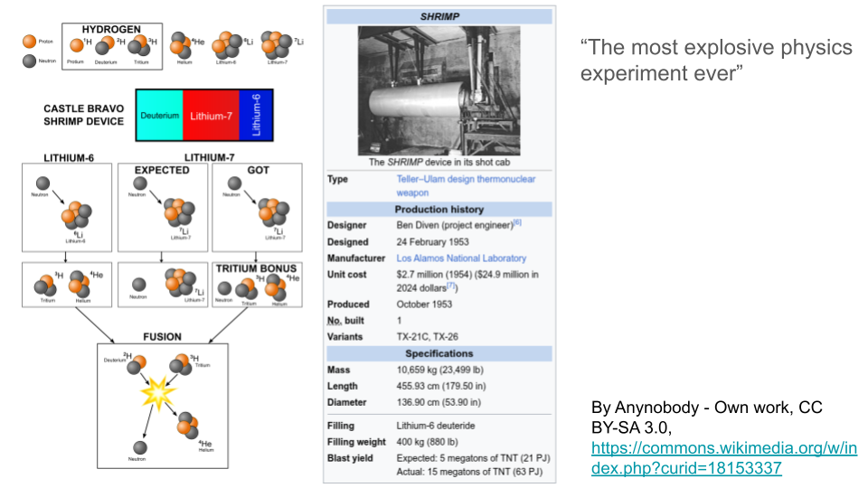Click reference [7] after 2024 dollars
Image resolution: width=868 pixels, height=488 pixels.
452,286
